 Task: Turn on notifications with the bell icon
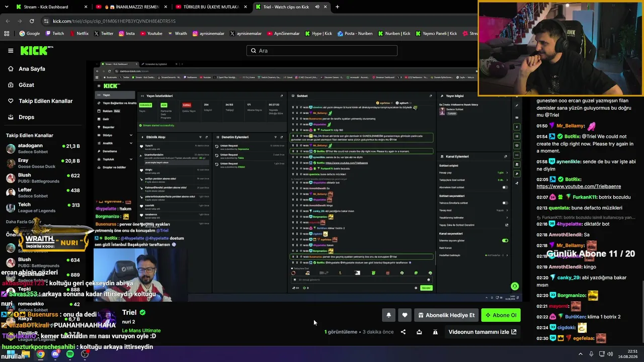(x=388, y=315)
